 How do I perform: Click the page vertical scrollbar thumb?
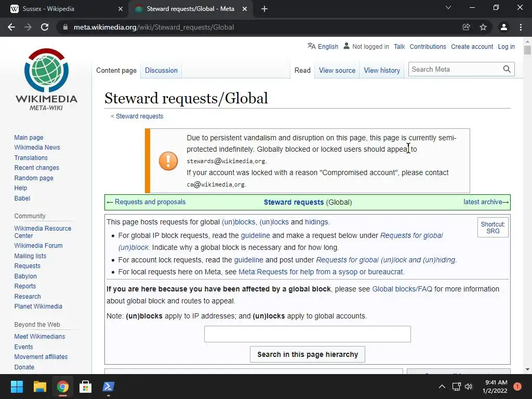(x=527, y=50)
